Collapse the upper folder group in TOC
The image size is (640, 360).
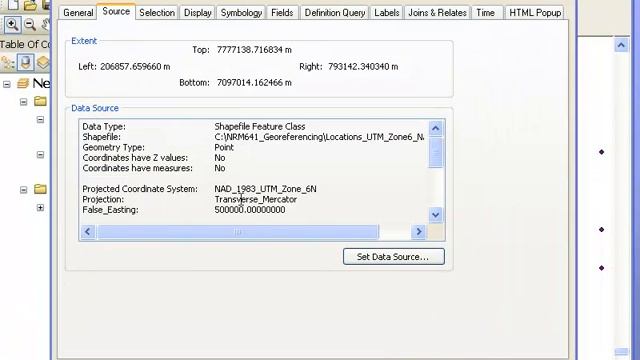pyautogui.click(x=24, y=102)
